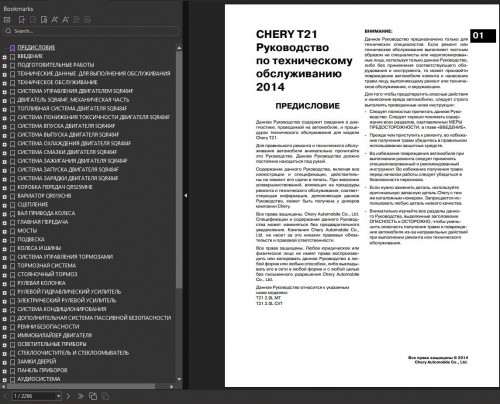Open ЭЛЕКТРИЧЕСКИЙ РУЛЕВОЙ УСИЛИТЕЛЬ bookmark
The width and height of the screenshot is (500, 404).
point(67,300)
